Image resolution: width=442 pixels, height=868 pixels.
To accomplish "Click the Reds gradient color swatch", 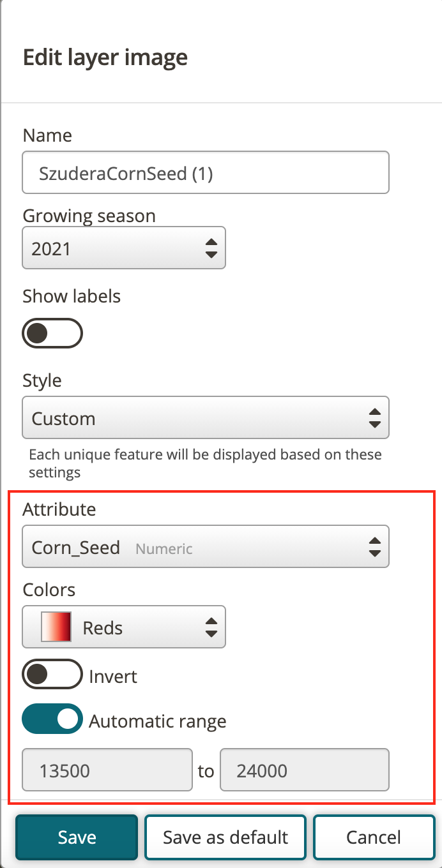I will 55,627.
